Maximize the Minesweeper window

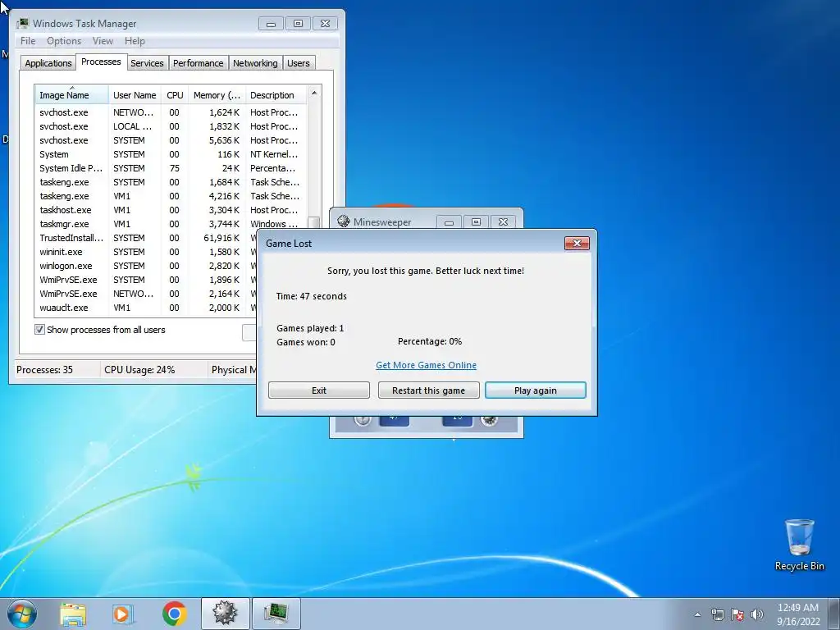point(476,221)
